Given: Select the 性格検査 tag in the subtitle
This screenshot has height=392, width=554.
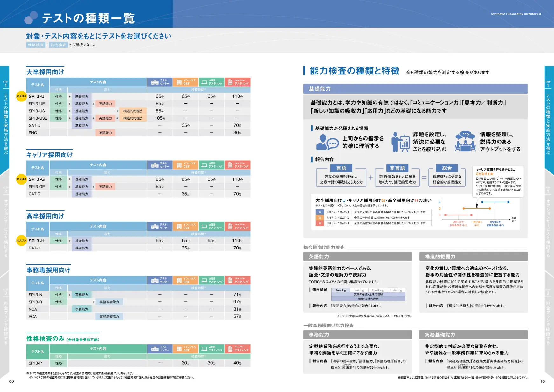Looking at the screenshot, I should pos(36,45).
